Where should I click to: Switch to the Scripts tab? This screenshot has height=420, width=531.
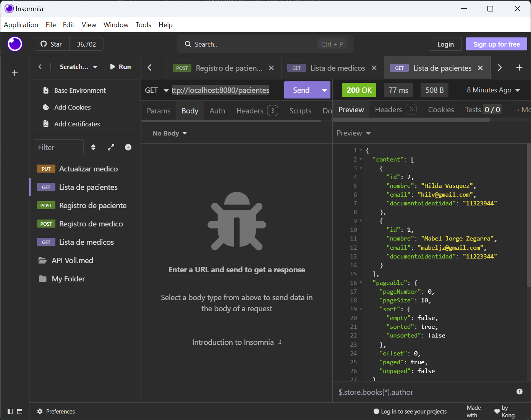300,111
